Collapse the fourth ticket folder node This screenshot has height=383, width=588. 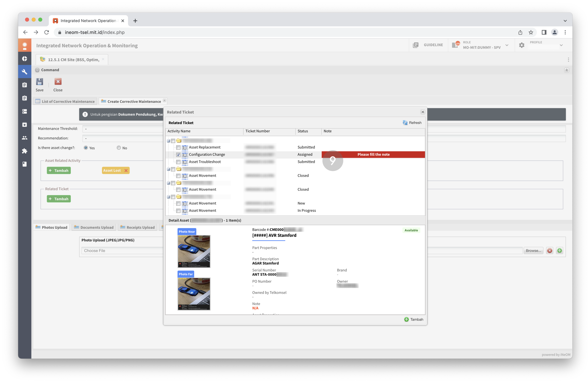point(168,197)
